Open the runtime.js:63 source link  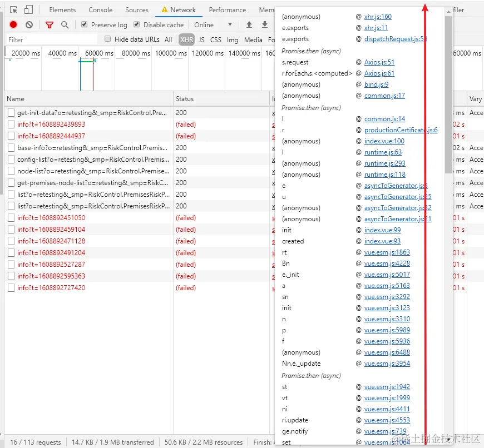[383, 152]
